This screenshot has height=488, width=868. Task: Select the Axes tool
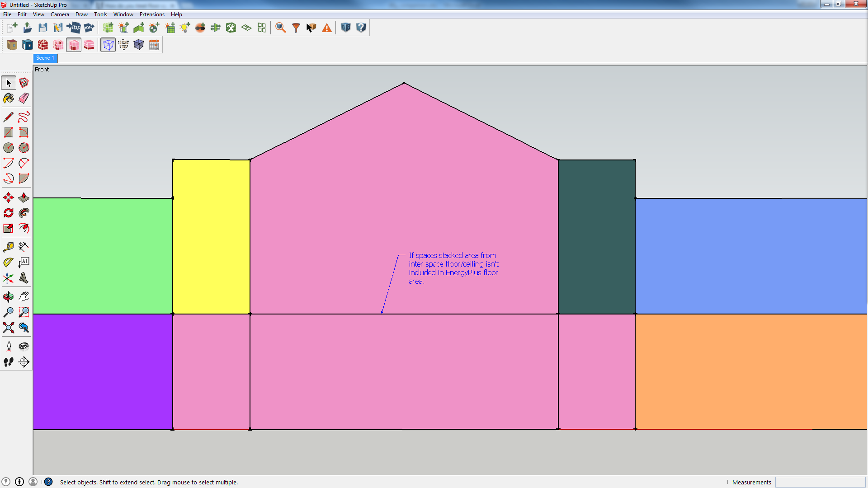[9, 278]
